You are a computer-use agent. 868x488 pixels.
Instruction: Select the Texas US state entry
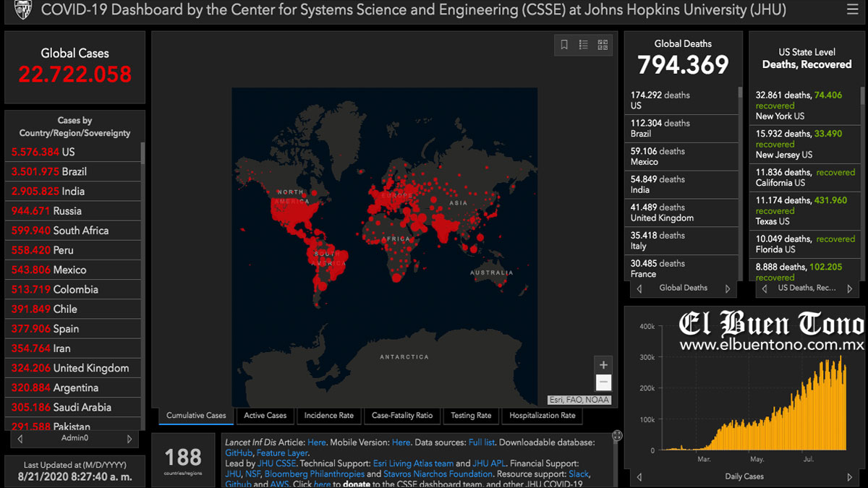805,210
